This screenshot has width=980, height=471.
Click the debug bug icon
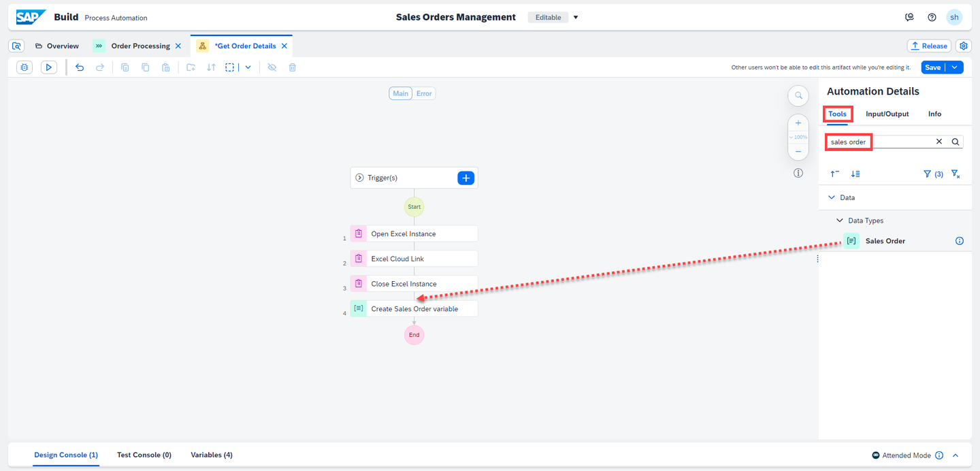pos(24,67)
